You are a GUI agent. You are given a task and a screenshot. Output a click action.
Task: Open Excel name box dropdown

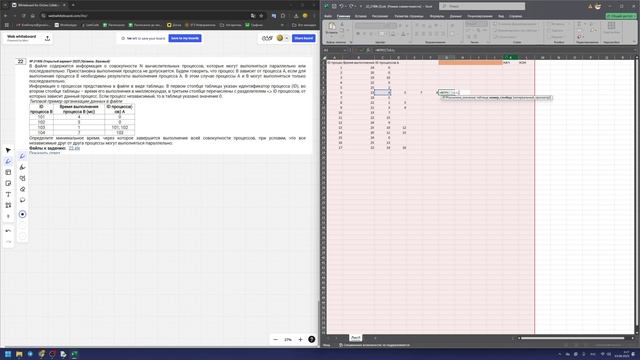[x=345, y=50]
